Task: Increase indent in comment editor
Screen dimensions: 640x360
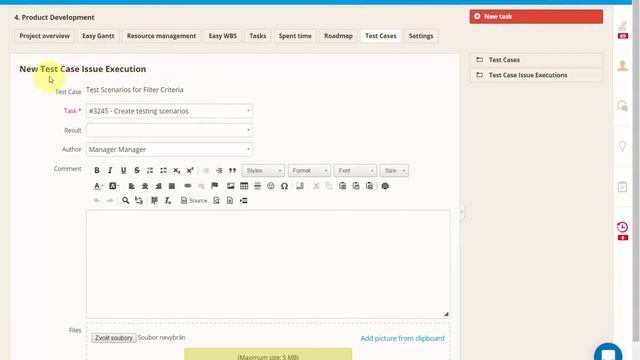Action: point(219,170)
